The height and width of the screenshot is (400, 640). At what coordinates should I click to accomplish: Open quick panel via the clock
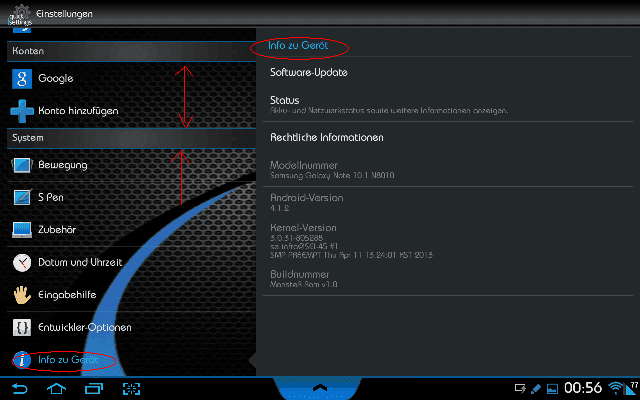(x=583, y=388)
